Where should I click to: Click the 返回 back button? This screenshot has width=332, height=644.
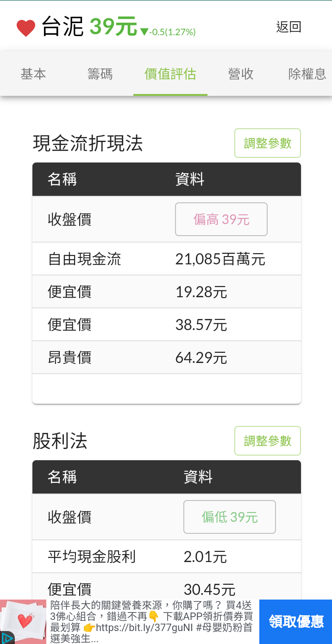click(289, 27)
